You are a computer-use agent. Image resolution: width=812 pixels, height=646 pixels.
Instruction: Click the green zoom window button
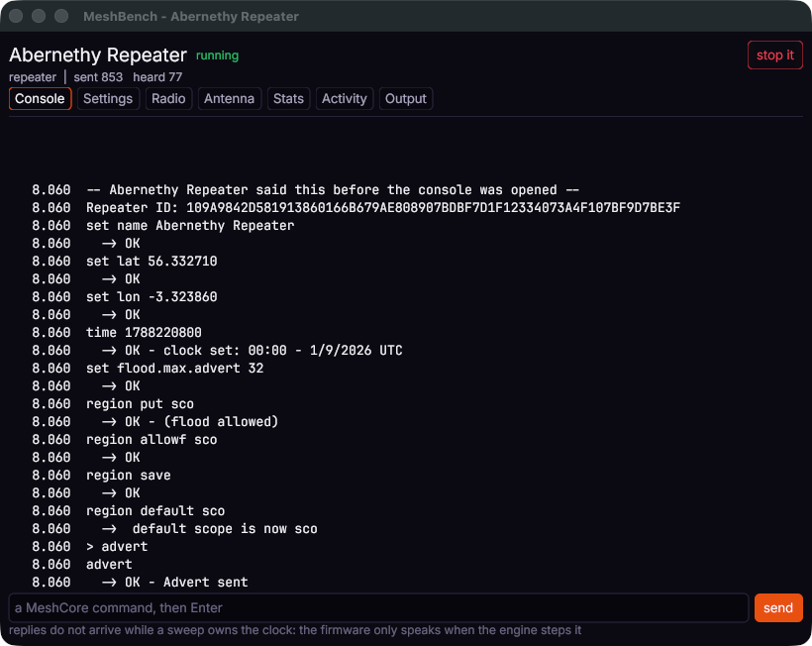pos(61,16)
